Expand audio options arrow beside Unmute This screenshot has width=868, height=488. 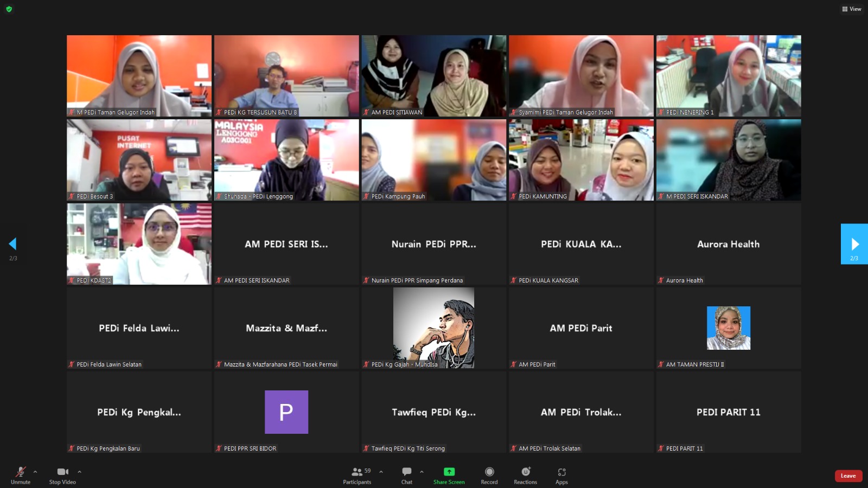pos(35,472)
